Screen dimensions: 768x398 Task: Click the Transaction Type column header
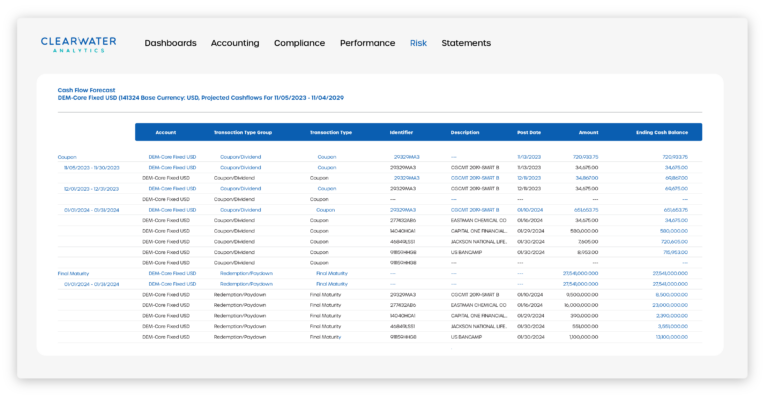(331, 133)
